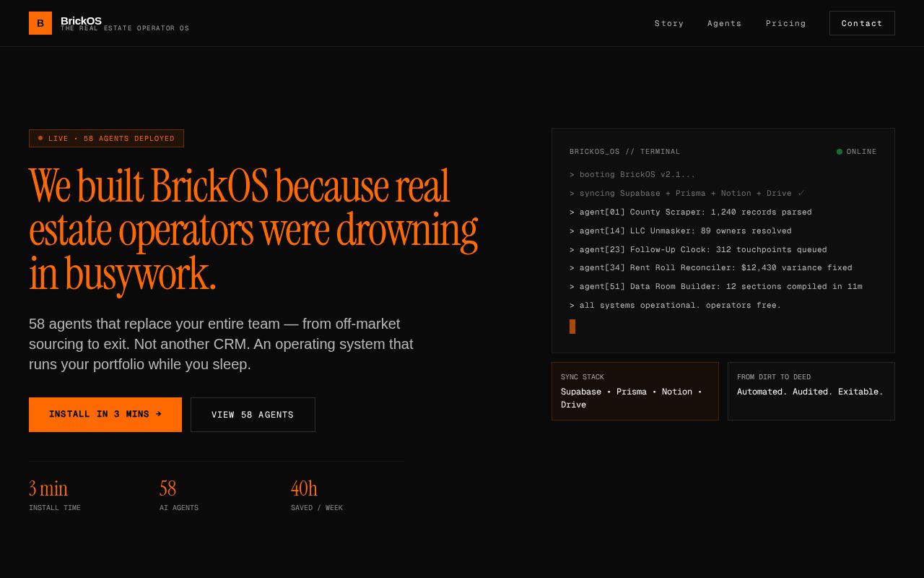Click the "THE REAL ESTATE OPERATOR OS" tagline

pos(125,29)
